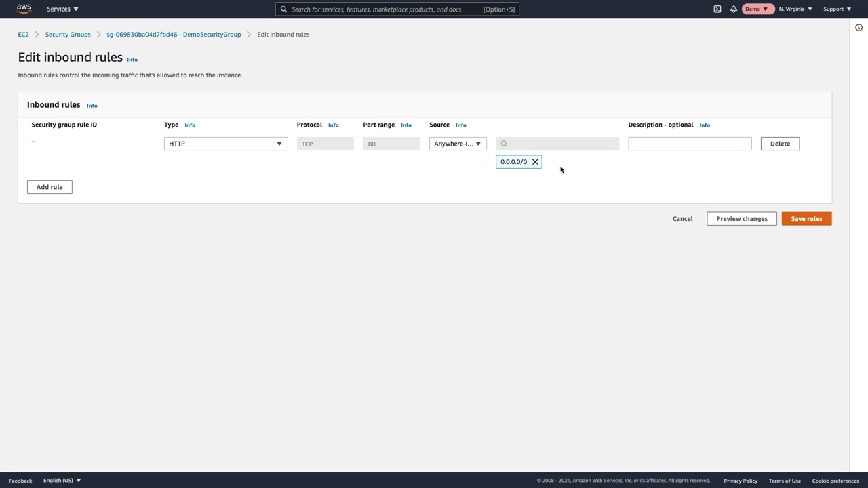Click the TCP protocol field
The width and height of the screenshot is (868, 488).
pyautogui.click(x=325, y=144)
